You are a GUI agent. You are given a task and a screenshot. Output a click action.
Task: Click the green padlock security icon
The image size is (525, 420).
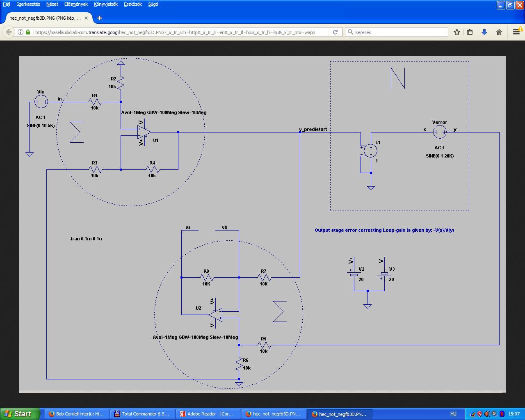tap(28, 32)
